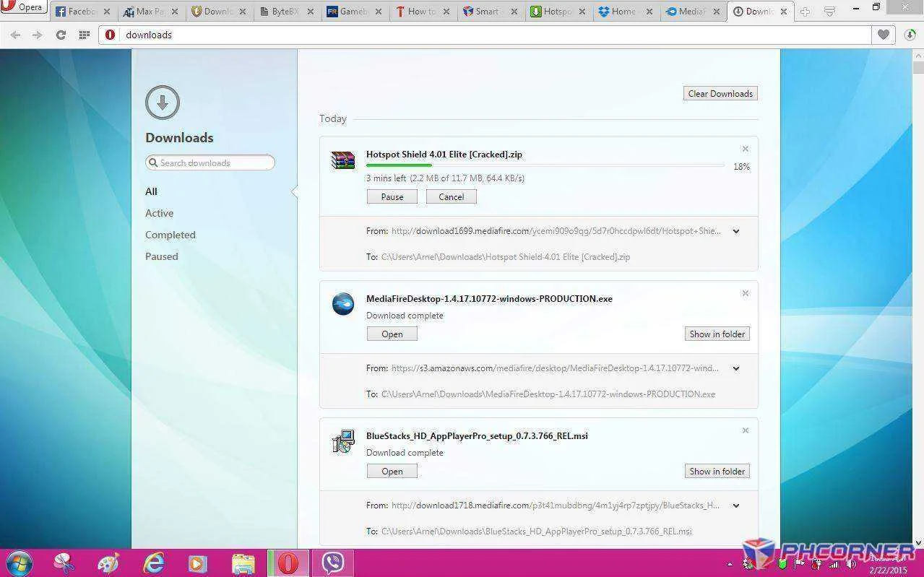Remove BlueStacks entry with its X

[x=745, y=430]
